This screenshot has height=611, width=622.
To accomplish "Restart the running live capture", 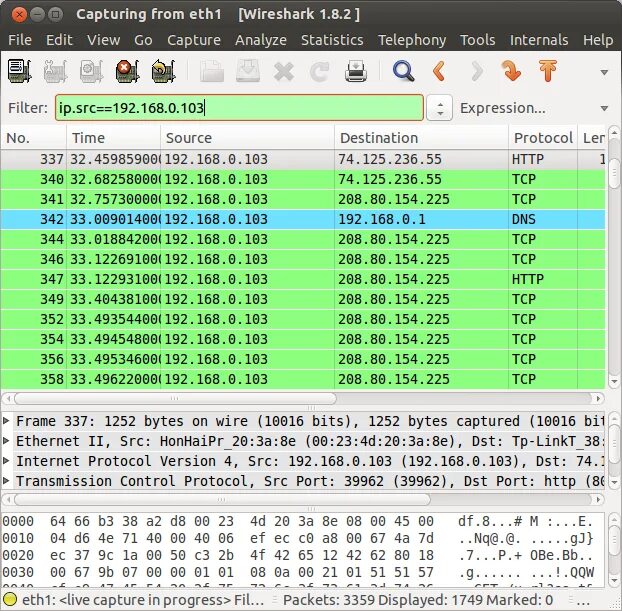I will click(163, 71).
